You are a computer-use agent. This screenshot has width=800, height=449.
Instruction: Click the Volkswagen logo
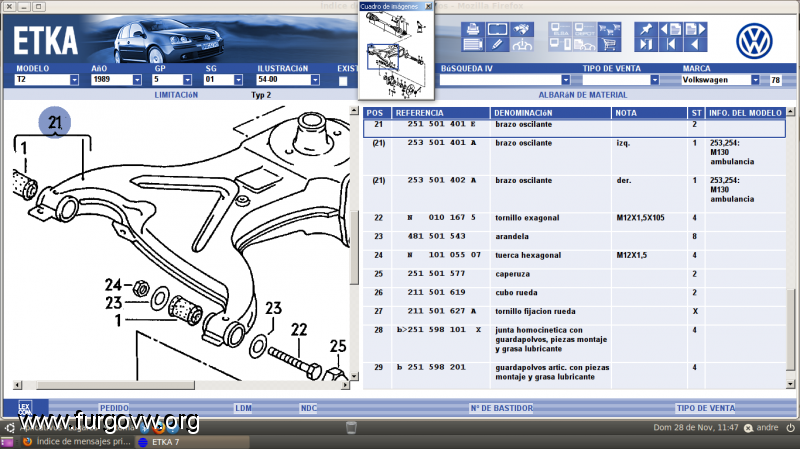[754, 41]
